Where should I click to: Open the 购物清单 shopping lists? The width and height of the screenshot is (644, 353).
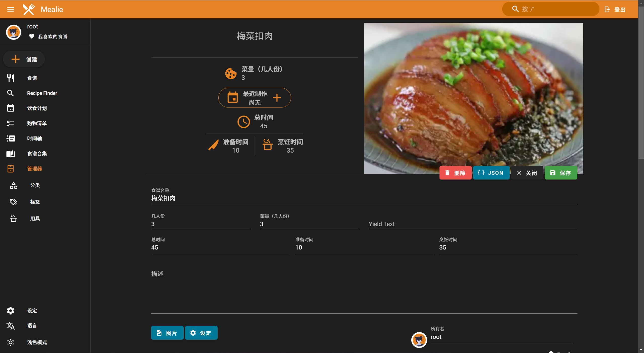coord(37,123)
